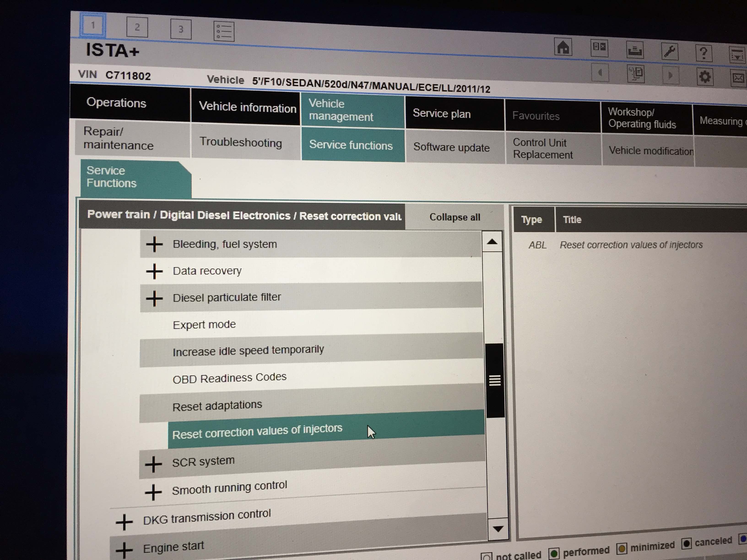Viewport: 747px width, 560px height.
Task: Open the document copy icon
Action: pos(636,74)
